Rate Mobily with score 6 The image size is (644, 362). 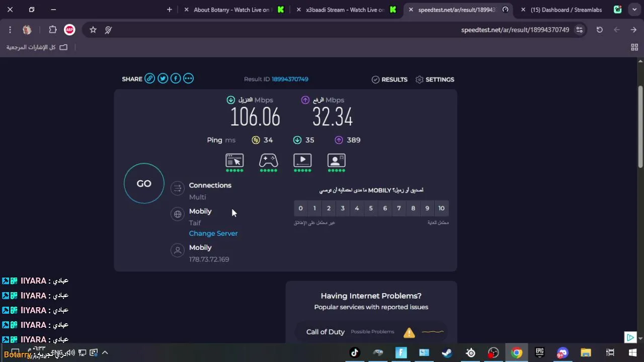tap(385, 208)
